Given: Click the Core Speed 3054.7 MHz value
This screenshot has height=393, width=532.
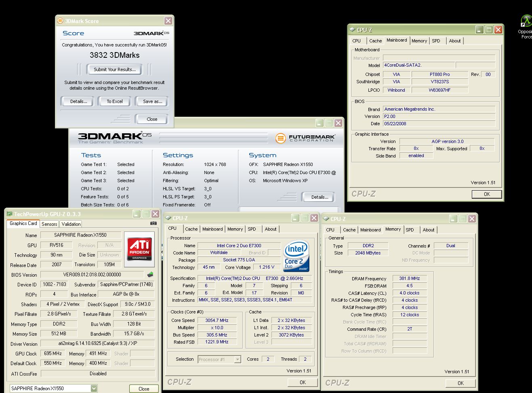Looking at the screenshot, I should pos(217,320).
